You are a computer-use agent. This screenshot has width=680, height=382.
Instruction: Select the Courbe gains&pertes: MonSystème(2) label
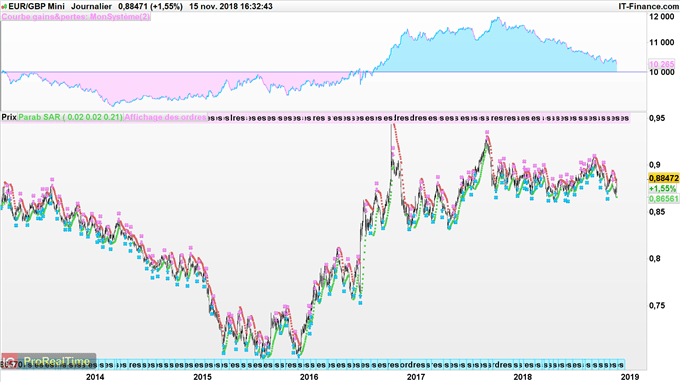76,16
